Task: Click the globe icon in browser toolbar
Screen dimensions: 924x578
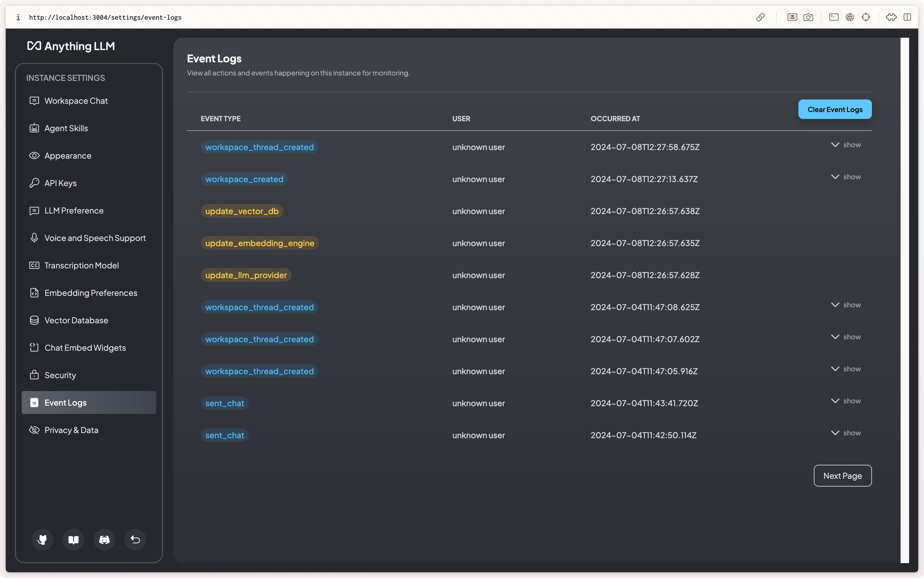Action: pyautogui.click(x=850, y=17)
